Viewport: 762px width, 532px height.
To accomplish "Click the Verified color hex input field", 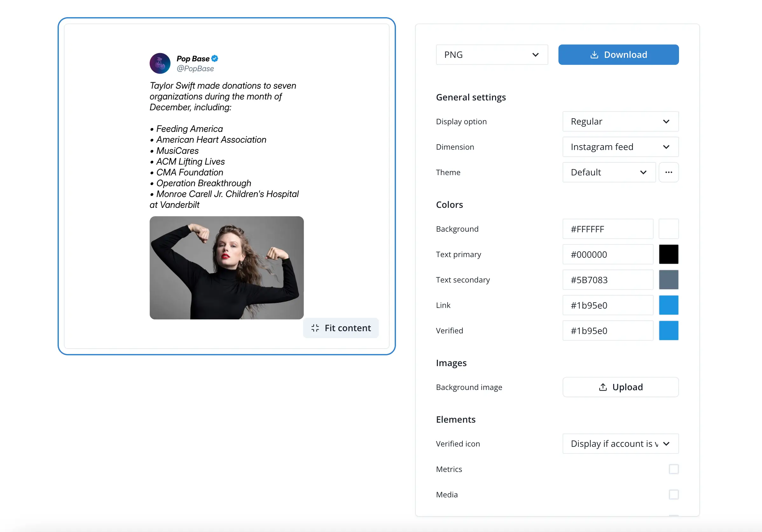I will click(x=607, y=331).
